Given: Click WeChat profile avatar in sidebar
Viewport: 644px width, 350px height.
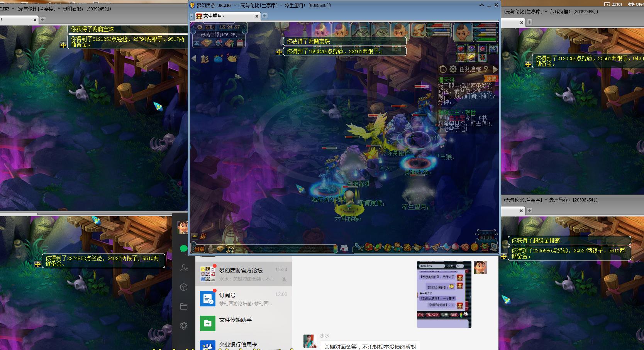Looking at the screenshot, I should (183, 227).
